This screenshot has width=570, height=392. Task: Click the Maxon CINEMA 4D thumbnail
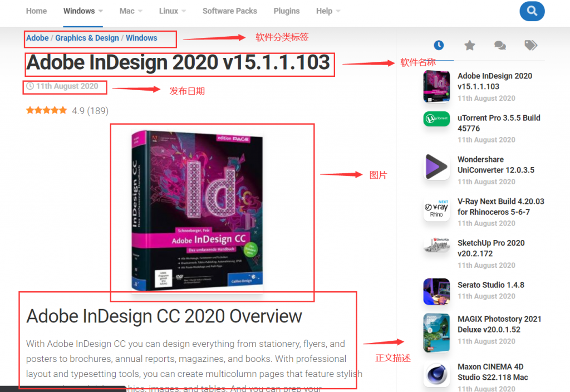pos(436,375)
